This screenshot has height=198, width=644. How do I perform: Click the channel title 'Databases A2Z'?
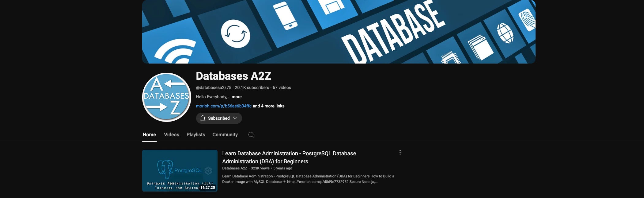[233, 76]
